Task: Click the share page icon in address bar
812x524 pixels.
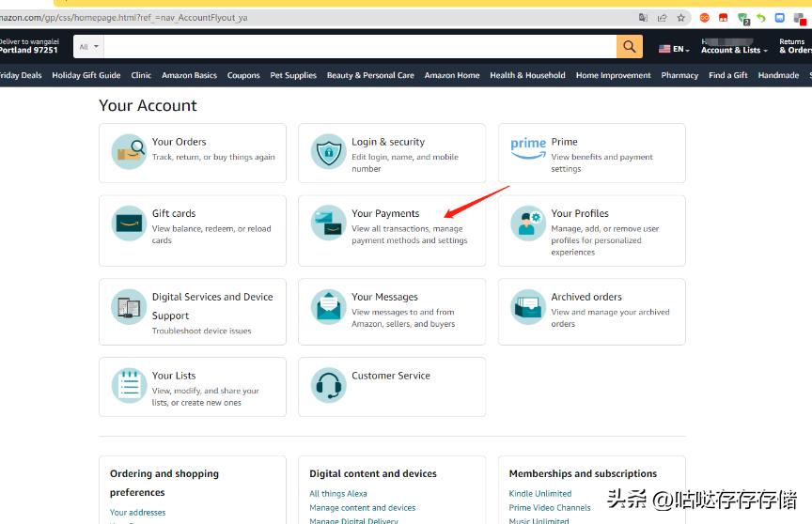Action: pyautogui.click(x=662, y=18)
